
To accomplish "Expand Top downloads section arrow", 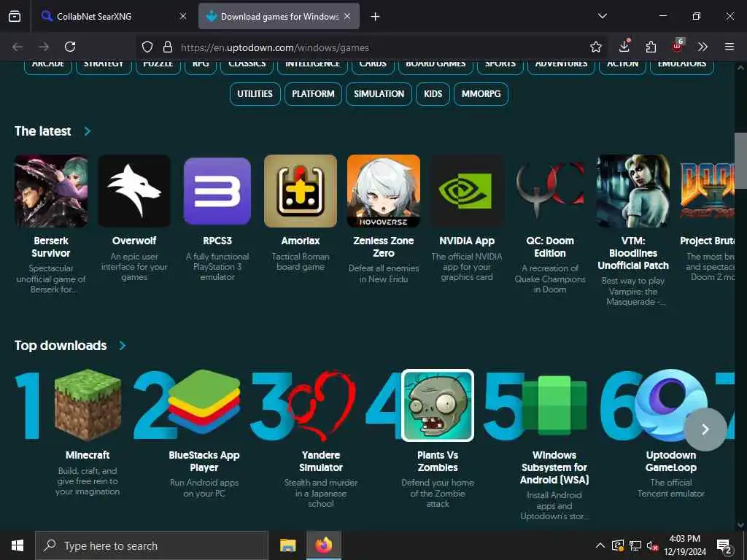I will point(123,345).
